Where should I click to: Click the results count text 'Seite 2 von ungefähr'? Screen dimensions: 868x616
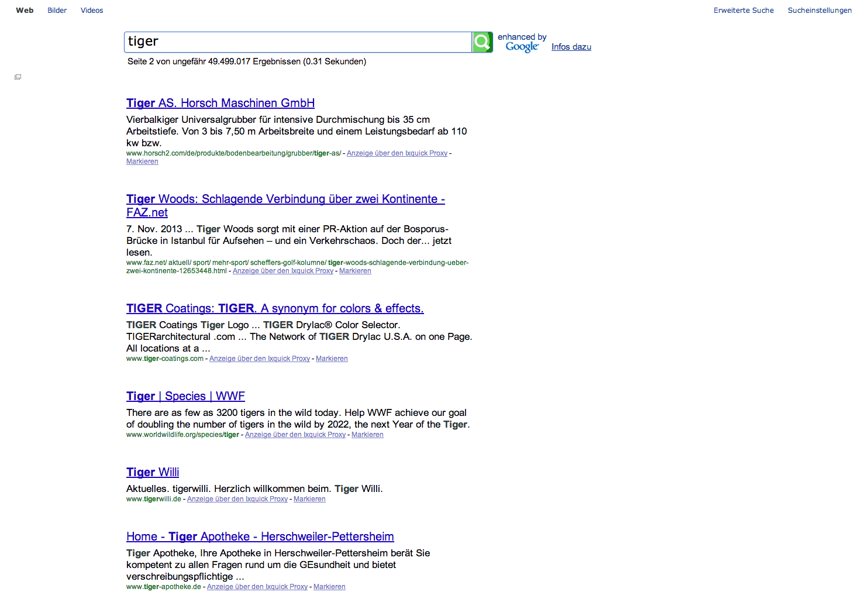(247, 61)
